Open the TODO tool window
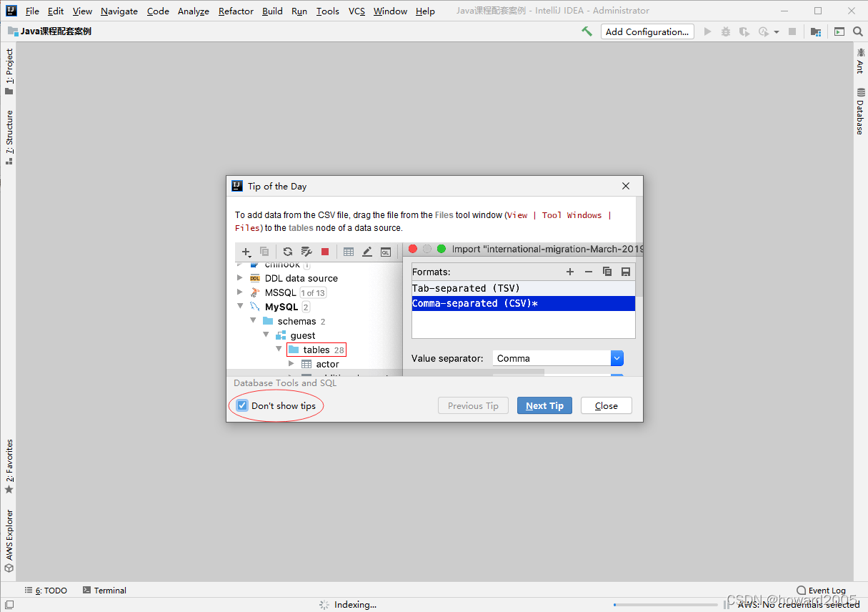The image size is (868, 612). click(46, 591)
